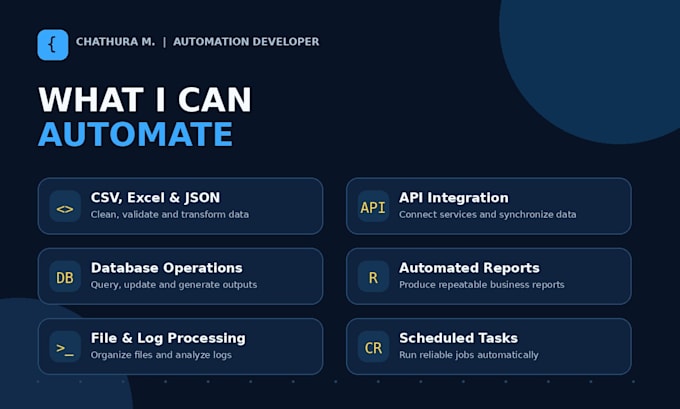The height and width of the screenshot is (409, 680).
Task: Open the Automated Reports card
Action: [489, 276]
